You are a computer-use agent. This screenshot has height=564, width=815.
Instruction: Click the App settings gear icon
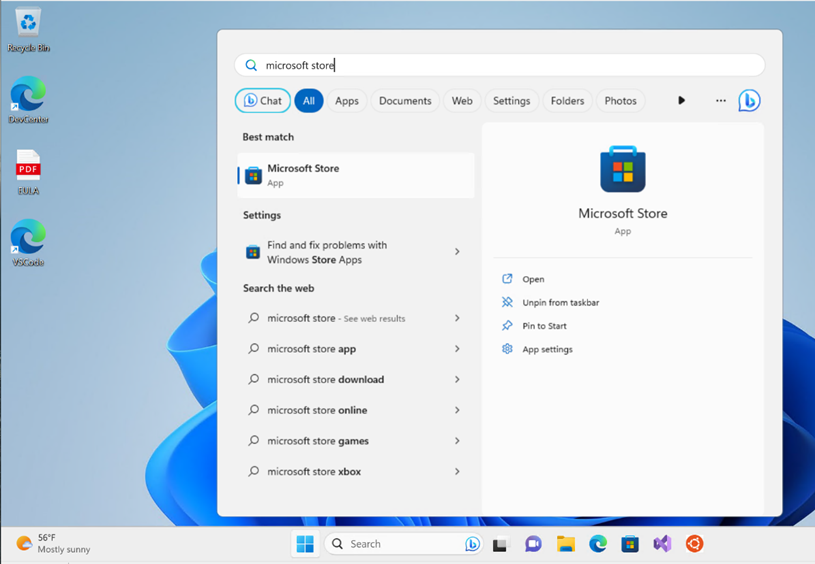(x=507, y=349)
